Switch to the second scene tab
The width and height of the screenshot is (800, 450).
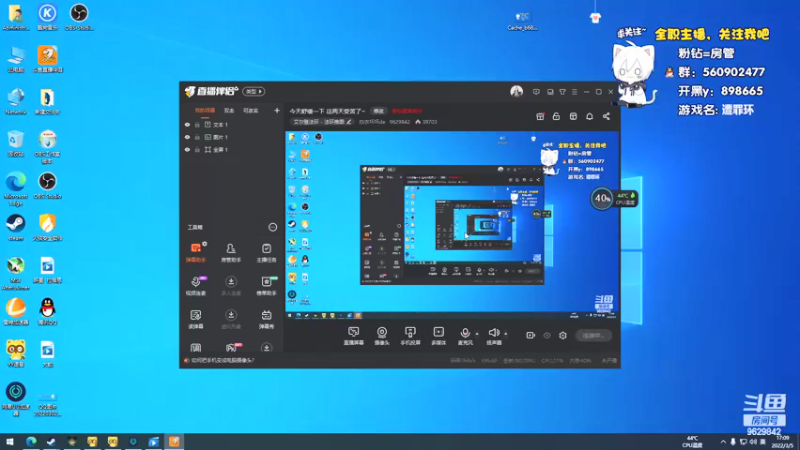point(229,110)
